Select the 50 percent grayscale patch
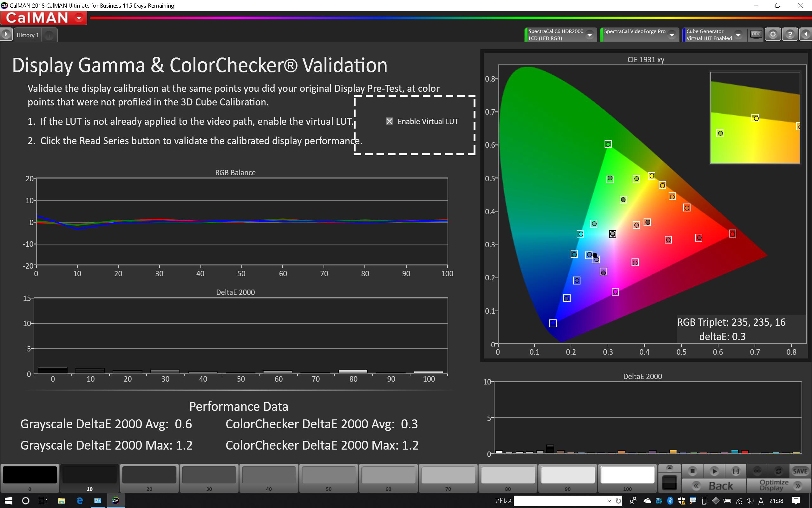The width and height of the screenshot is (812, 508). [x=329, y=478]
